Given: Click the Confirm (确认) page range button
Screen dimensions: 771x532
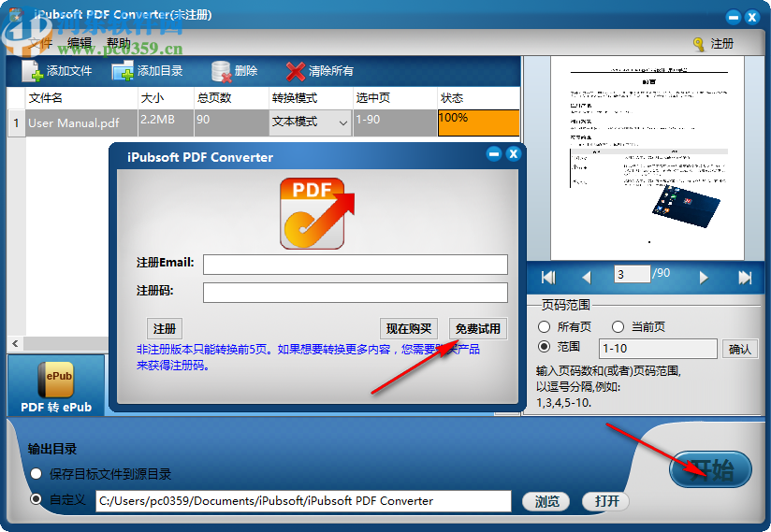Looking at the screenshot, I should (739, 349).
